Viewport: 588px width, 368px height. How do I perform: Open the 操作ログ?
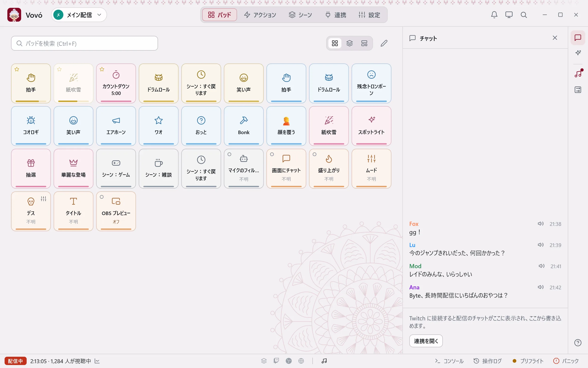point(488,361)
